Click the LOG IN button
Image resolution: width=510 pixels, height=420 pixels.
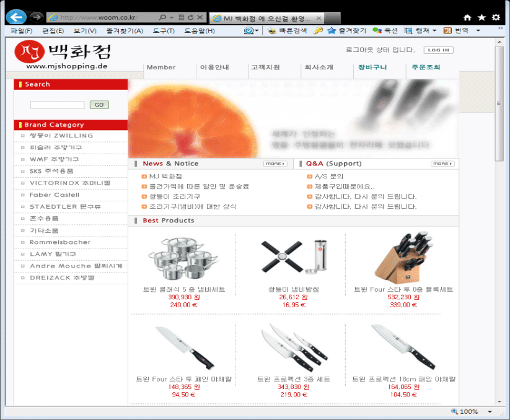click(x=439, y=50)
